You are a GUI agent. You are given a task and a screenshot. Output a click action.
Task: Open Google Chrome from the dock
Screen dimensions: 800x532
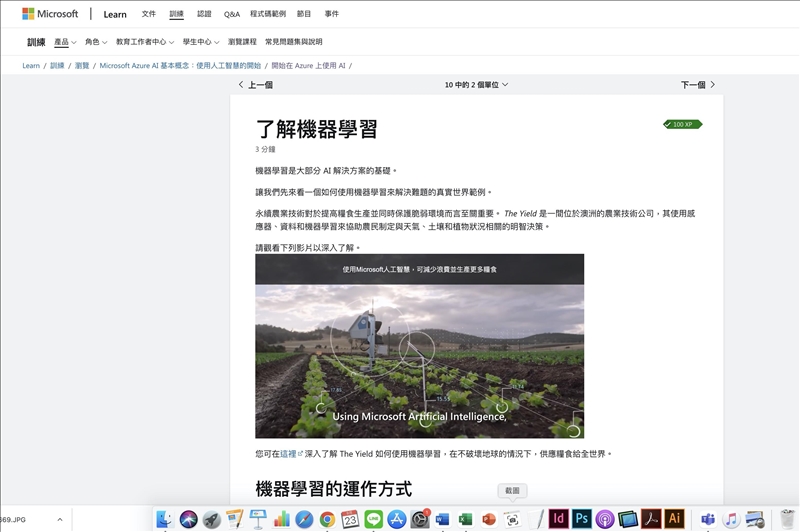327,519
